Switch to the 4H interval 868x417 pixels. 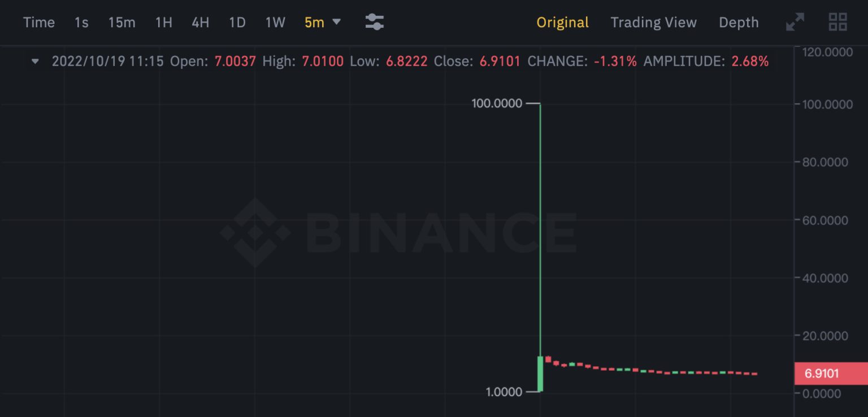[x=200, y=23]
